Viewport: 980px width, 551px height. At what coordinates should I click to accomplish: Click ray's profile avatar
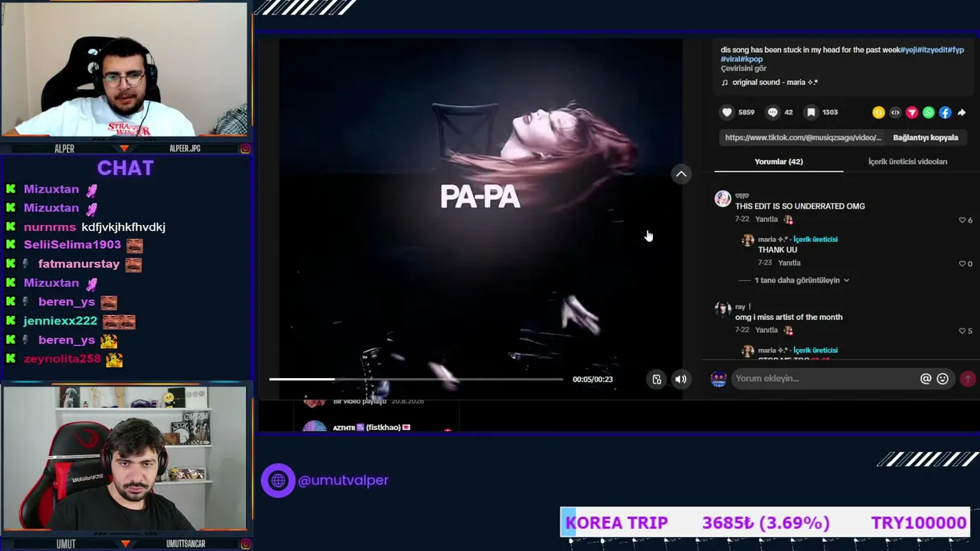723,310
